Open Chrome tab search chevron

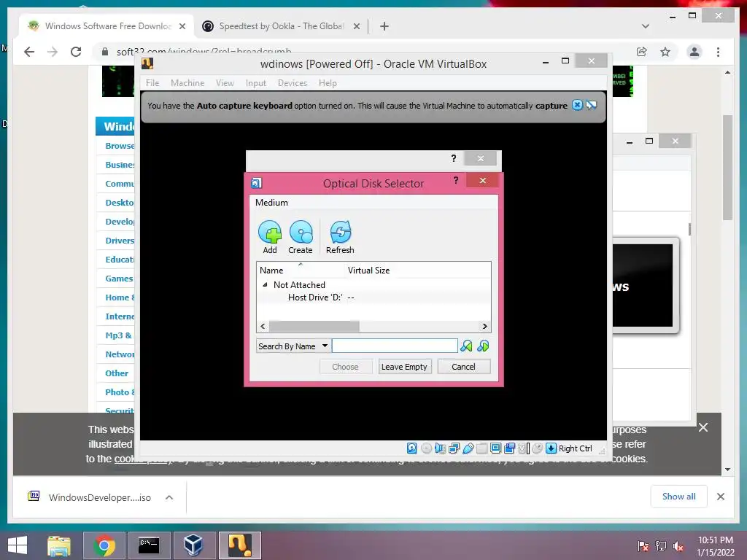[646, 26]
